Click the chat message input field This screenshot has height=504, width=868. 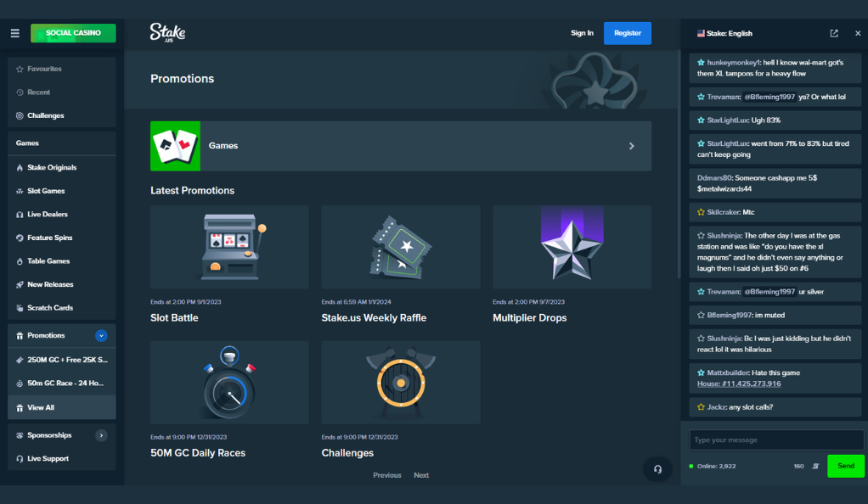click(x=776, y=440)
